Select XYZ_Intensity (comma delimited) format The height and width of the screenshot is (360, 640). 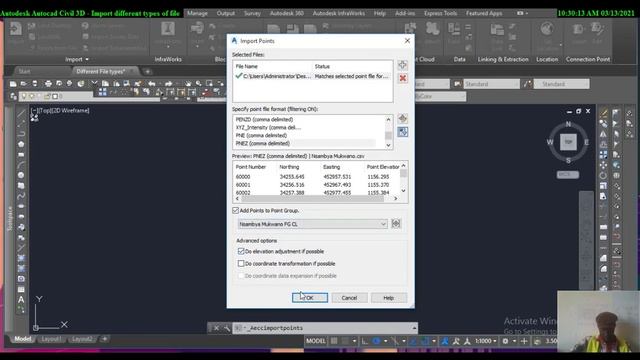pyautogui.click(x=268, y=127)
